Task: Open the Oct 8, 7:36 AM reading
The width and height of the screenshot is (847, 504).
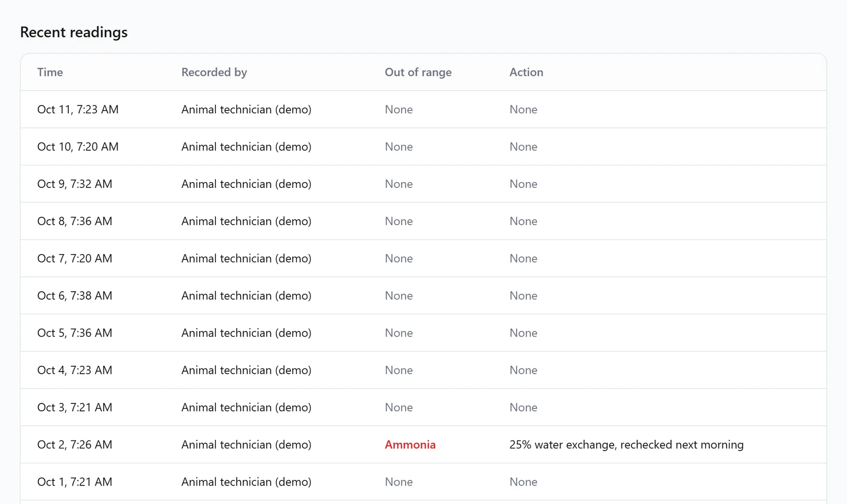Action: point(424,221)
